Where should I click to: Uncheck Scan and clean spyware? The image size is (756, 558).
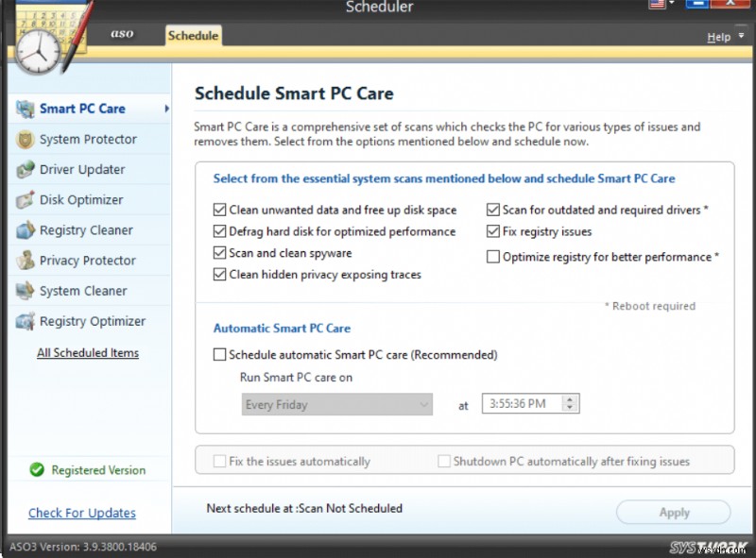[x=220, y=253]
